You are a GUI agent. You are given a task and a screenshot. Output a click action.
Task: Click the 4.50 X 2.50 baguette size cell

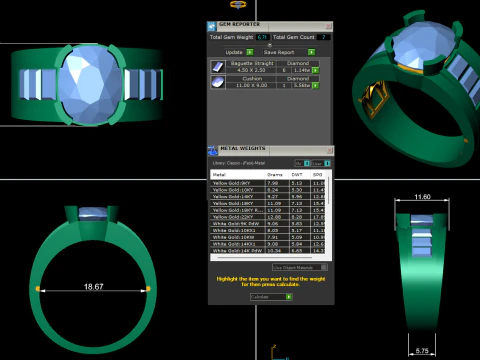point(251,70)
